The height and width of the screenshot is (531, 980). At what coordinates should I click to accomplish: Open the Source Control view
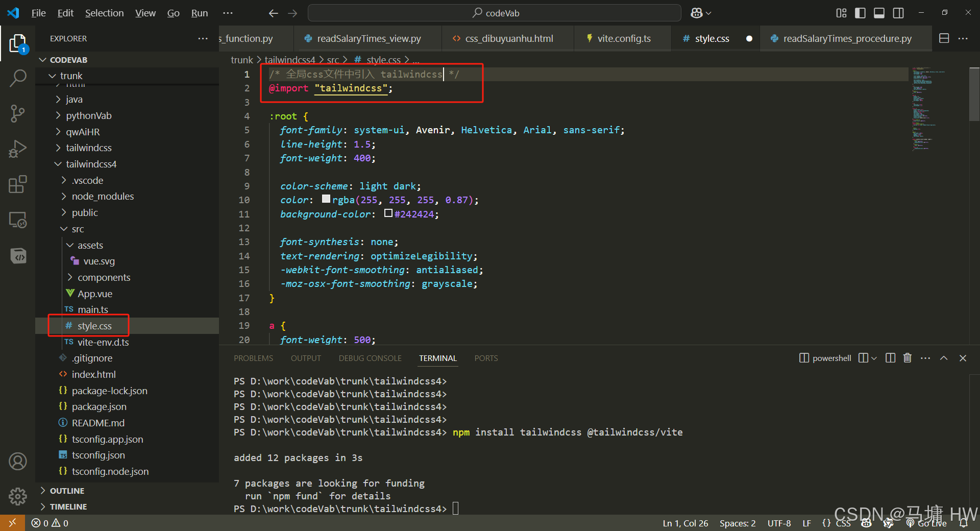18,113
